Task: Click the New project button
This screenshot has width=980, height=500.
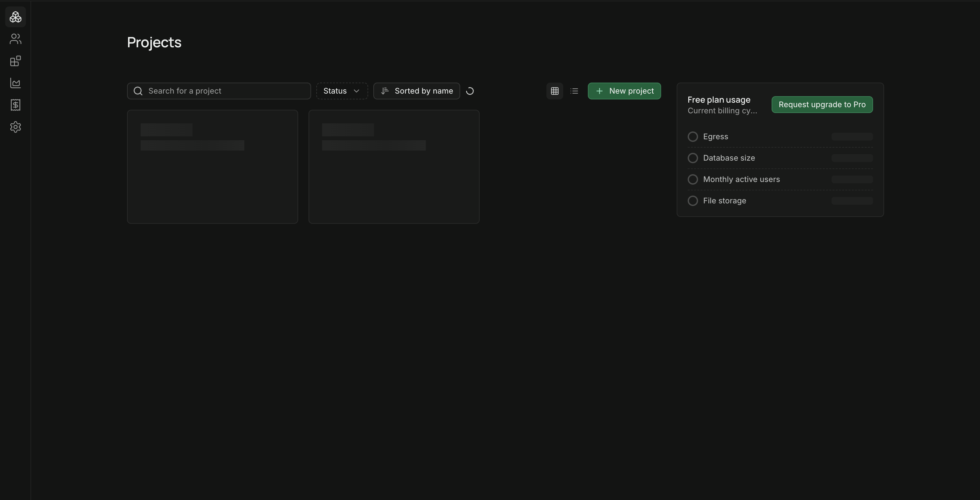Action: [x=624, y=91]
